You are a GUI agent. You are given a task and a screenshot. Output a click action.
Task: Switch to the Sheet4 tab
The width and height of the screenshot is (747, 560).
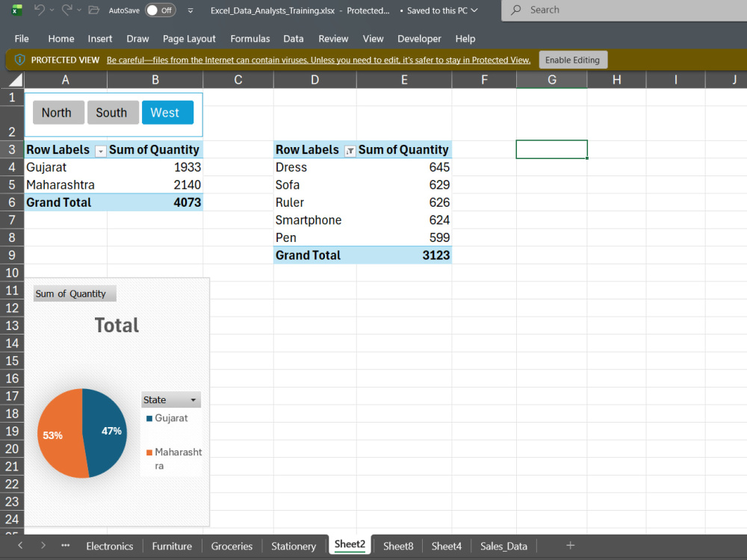coord(447,547)
